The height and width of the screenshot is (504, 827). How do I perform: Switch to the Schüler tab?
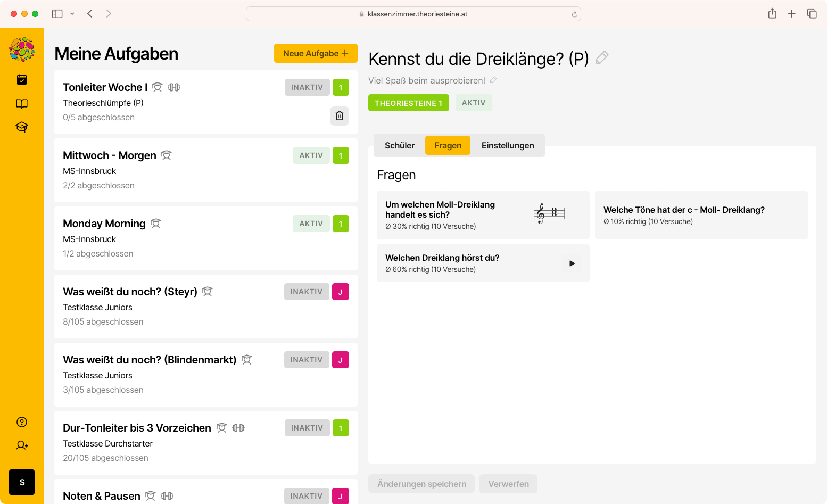[400, 145]
